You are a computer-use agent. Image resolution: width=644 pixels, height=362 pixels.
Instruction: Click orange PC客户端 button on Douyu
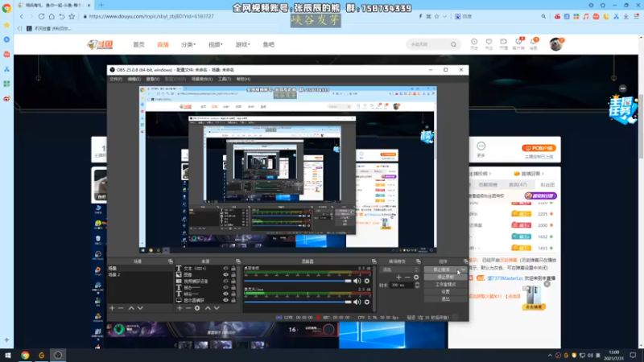click(x=539, y=148)
